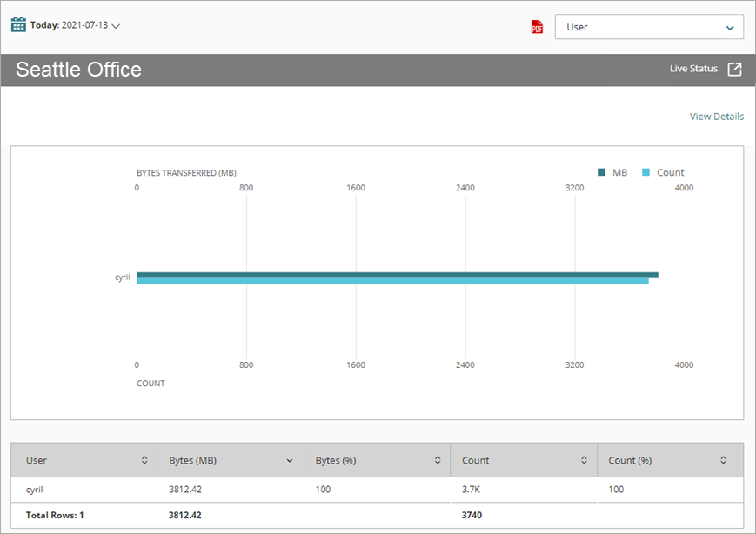Click the calendar icon beside Today
The width and height of the screenshot is (756, 534).
coord(18,24)
